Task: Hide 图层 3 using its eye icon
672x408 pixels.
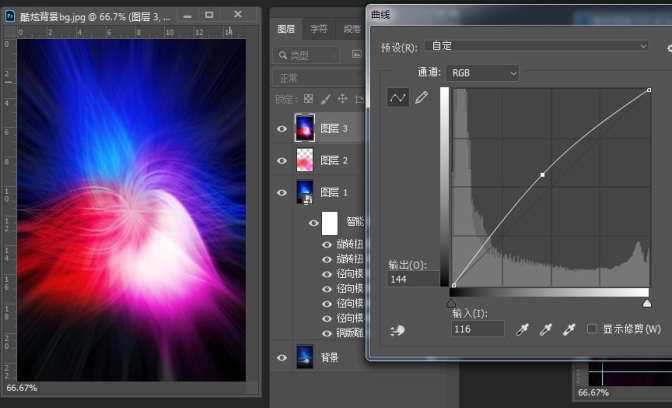Action: click(282, 128)
